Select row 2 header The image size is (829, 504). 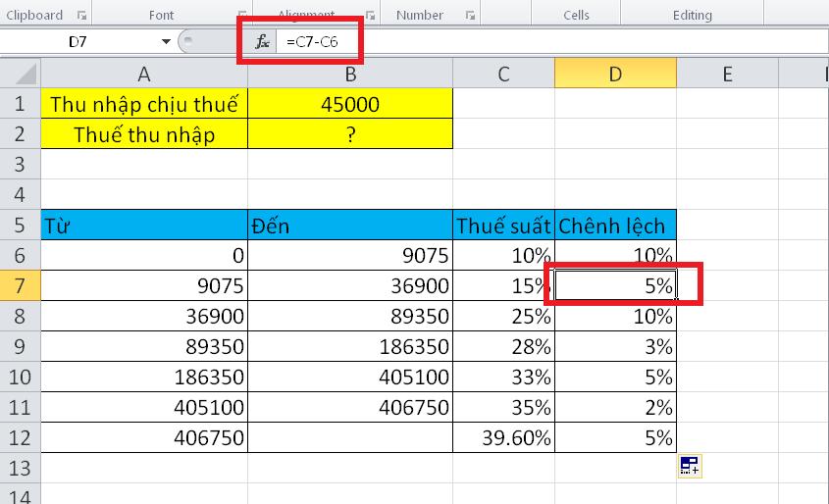point(20,133)
